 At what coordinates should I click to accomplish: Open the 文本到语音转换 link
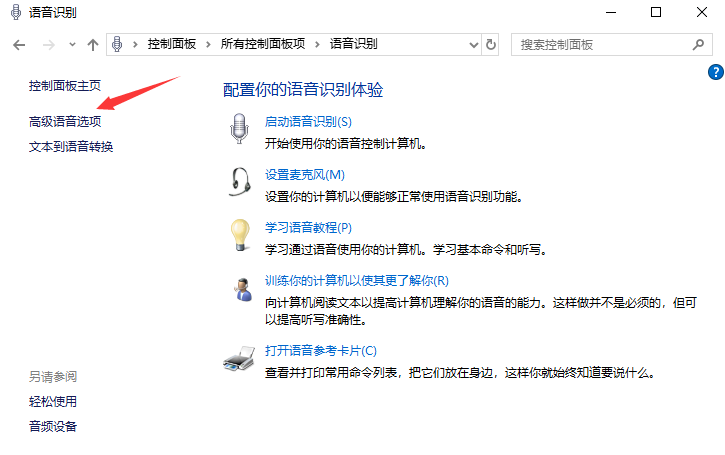(x=71, y=147)
